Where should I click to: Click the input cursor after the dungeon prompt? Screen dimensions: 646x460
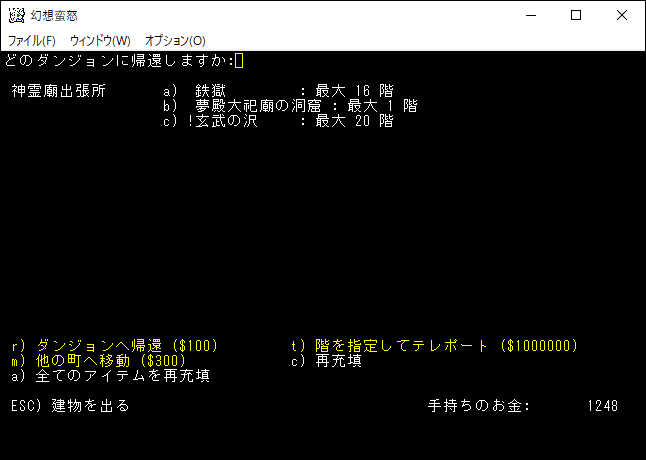tap(239, 61)
